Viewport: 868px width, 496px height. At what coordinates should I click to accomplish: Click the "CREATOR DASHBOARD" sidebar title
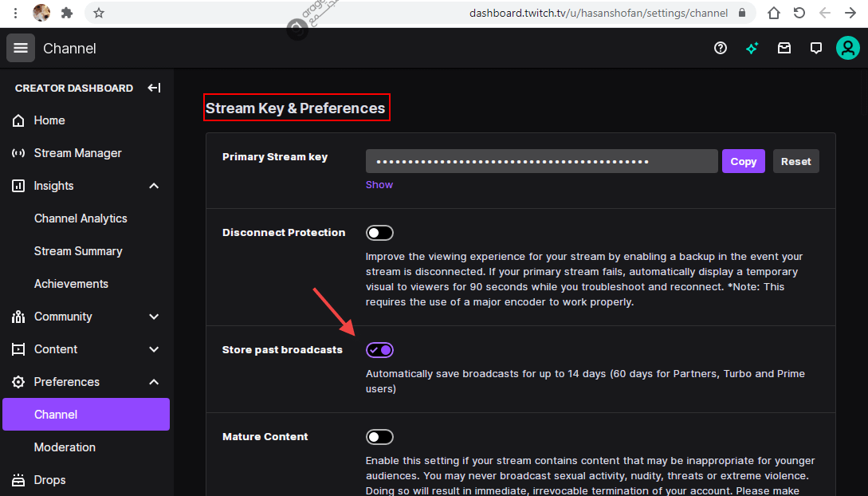coord(74,88)
